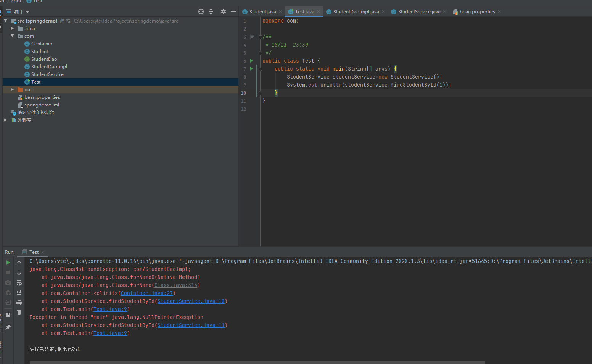This screenshot has height=364, width=592.
Task: Pin the Run tab
Action: (x=8, y=327)
